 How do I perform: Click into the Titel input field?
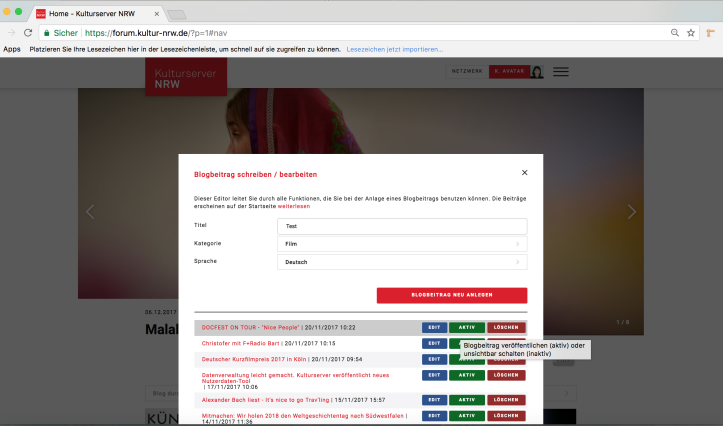(401, 226)
